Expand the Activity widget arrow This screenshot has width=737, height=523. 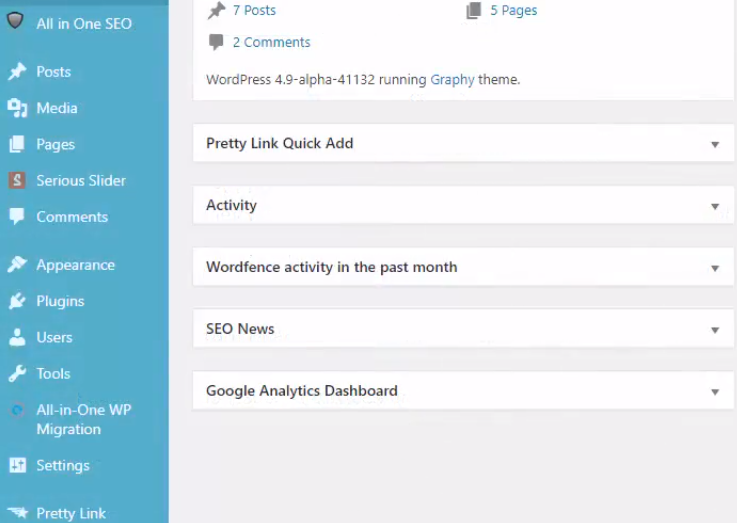tap(715, 206)
